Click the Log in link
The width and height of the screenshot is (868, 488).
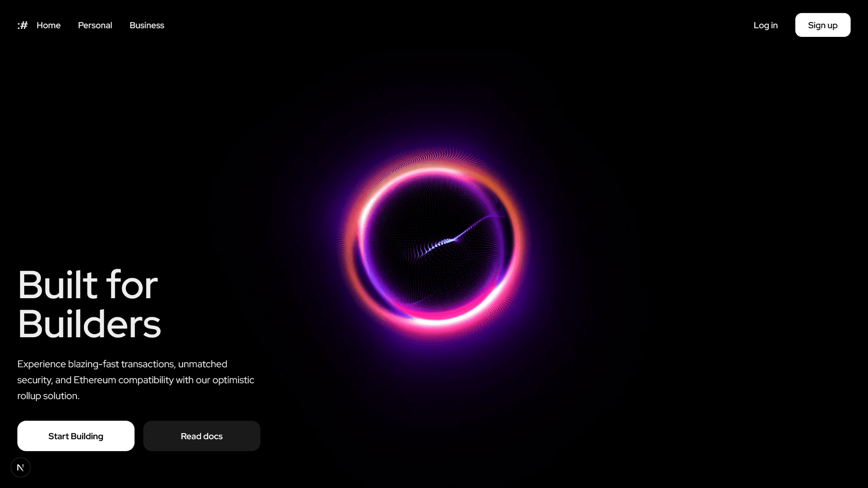tap(765, 25)
